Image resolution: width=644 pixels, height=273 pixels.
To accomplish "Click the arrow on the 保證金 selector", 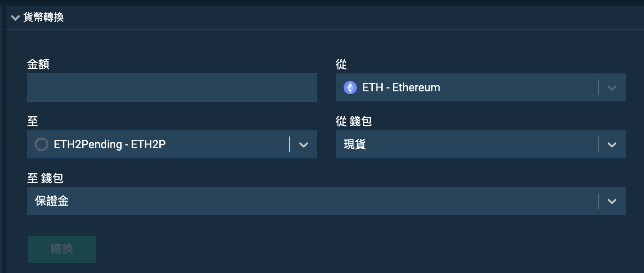I will click(612, 201).
